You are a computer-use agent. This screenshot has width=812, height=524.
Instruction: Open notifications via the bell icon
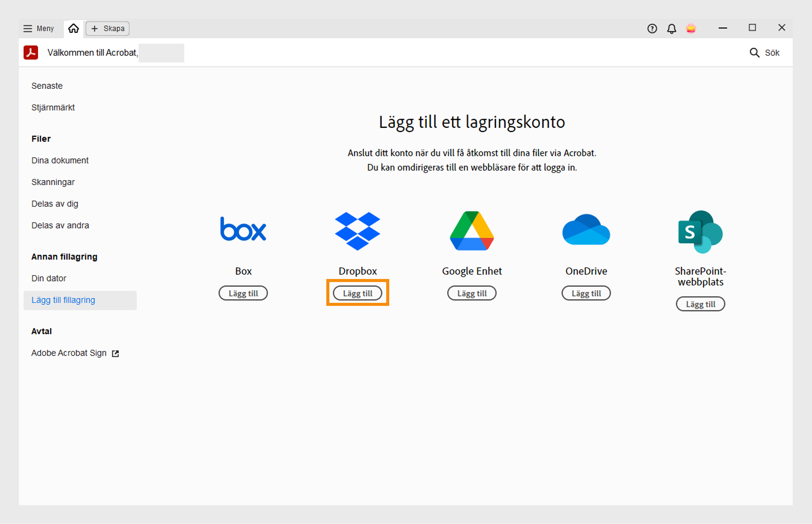coord(671,28)
